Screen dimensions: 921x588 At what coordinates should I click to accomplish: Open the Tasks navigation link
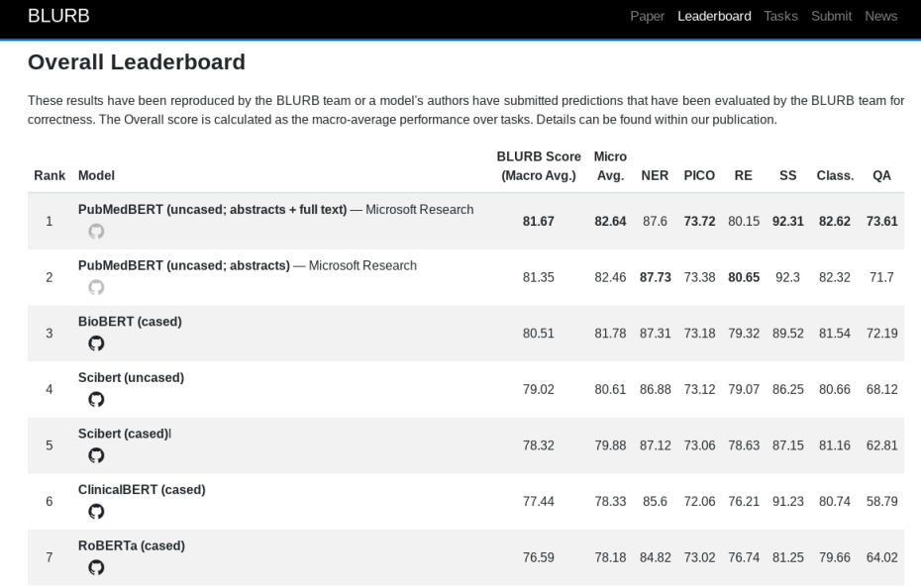click(x=780, y=16)
